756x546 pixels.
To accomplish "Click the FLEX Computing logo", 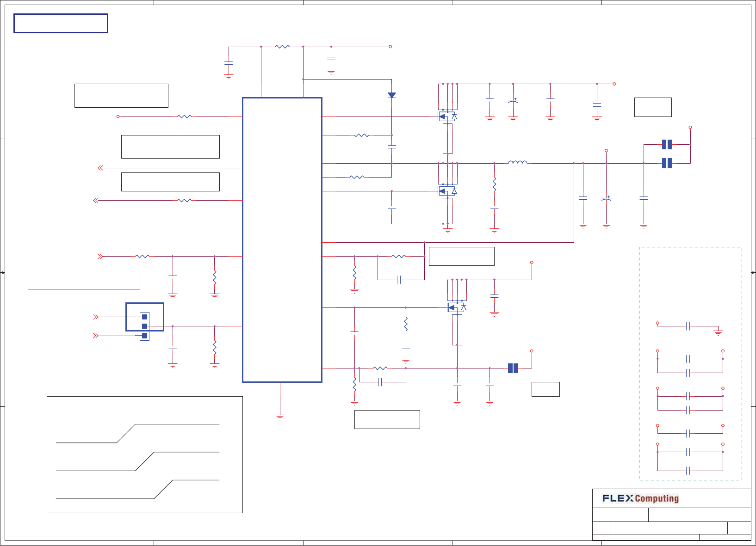I will click(640, 498).
